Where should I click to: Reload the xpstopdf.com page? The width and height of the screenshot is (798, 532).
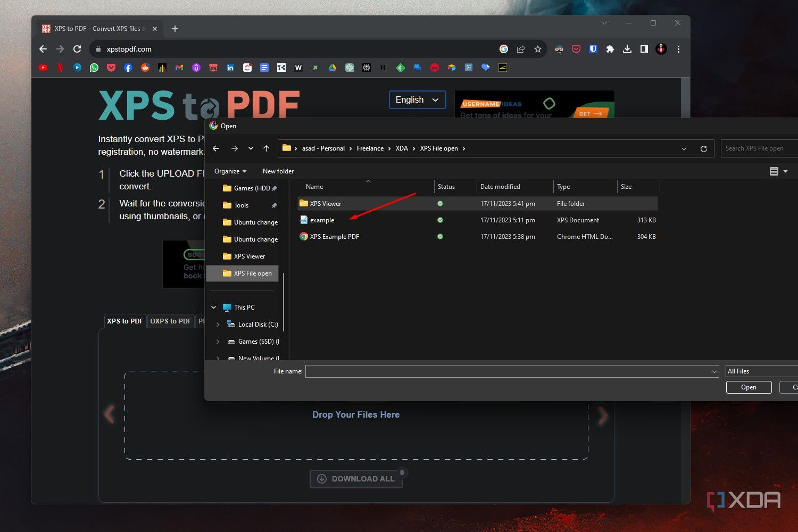point(77,49)
